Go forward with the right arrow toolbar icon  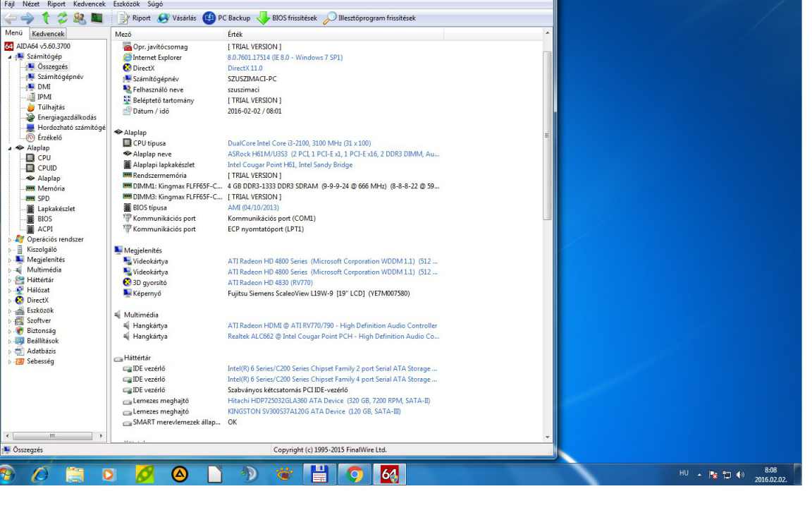click(x=27, y=18)
